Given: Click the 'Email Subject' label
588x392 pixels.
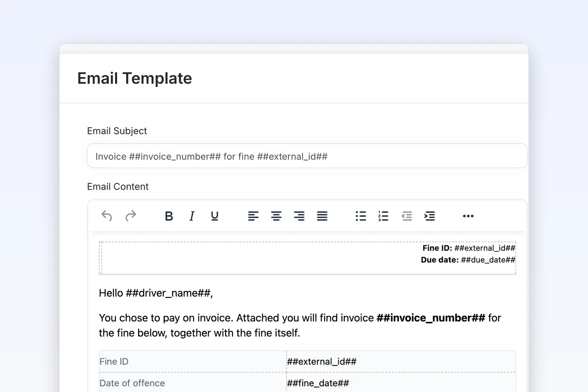Looking at the screenshot, I should click(x=117, y=131).
